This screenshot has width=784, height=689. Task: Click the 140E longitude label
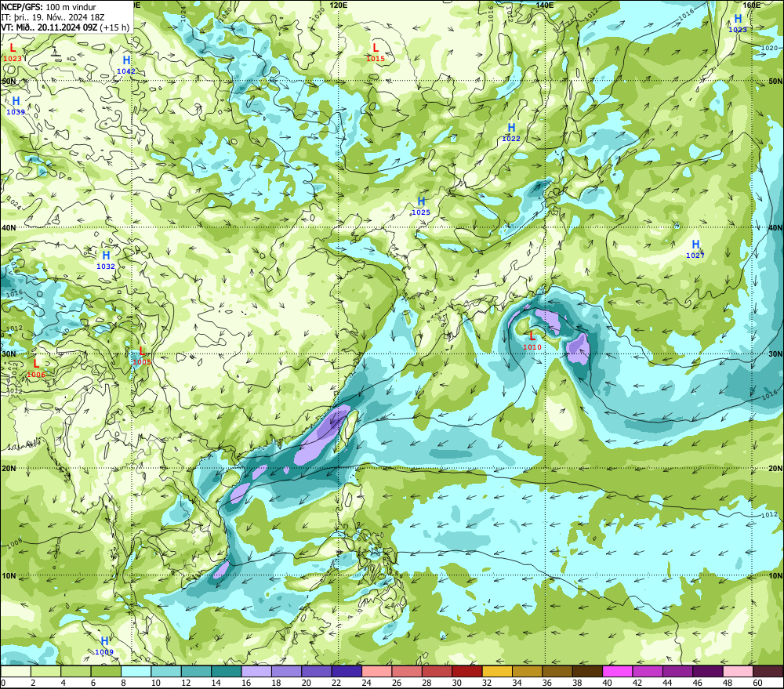tap(545, 5)
